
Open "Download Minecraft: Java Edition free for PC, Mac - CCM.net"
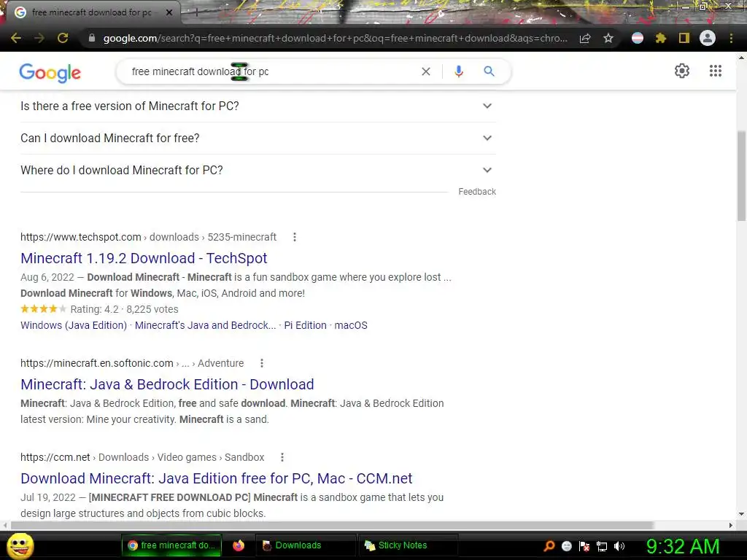216,478
